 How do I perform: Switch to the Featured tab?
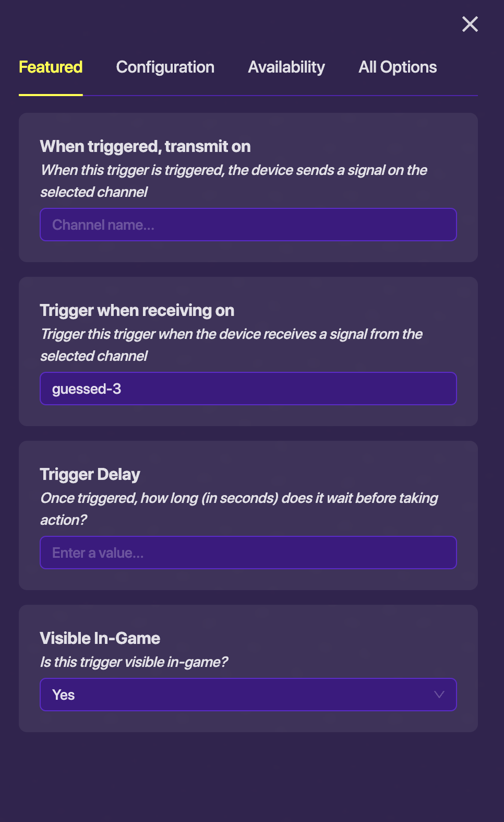click(x=51, y=67)
